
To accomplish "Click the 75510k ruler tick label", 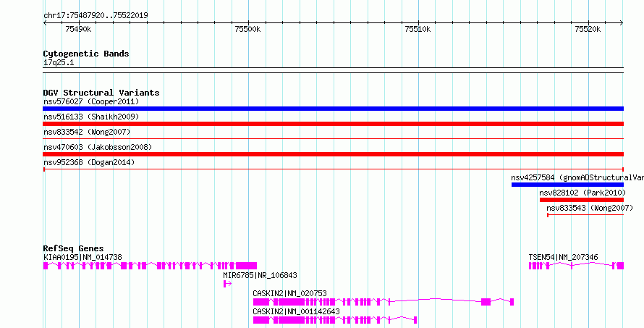I will coord(418,29).
